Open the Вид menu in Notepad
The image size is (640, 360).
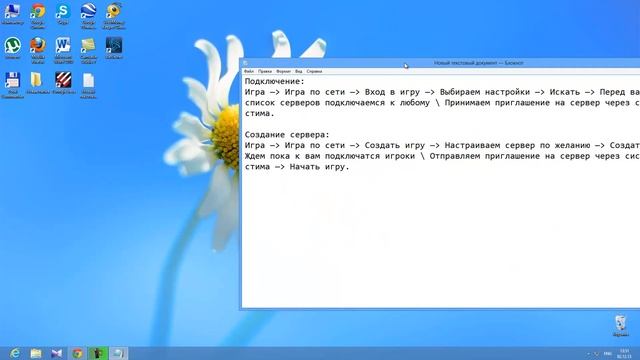299,71
